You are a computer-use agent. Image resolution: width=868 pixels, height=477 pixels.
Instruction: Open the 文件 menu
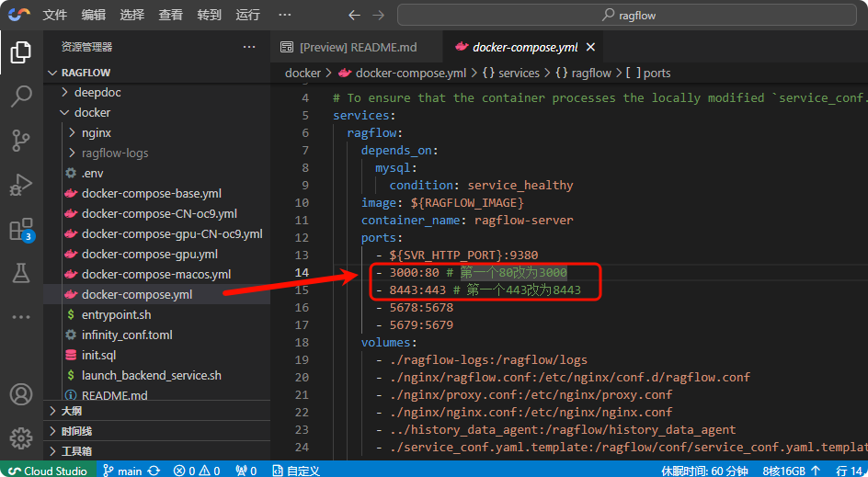click(x=55, y=15)
